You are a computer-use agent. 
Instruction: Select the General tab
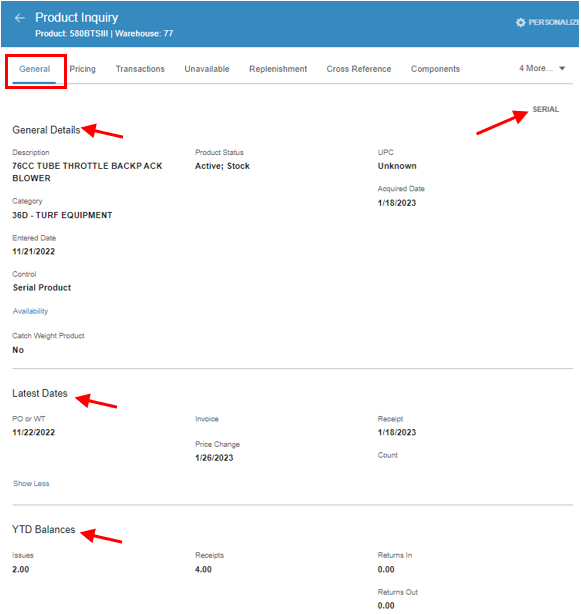pyautogui.click(x=34, y=69)
